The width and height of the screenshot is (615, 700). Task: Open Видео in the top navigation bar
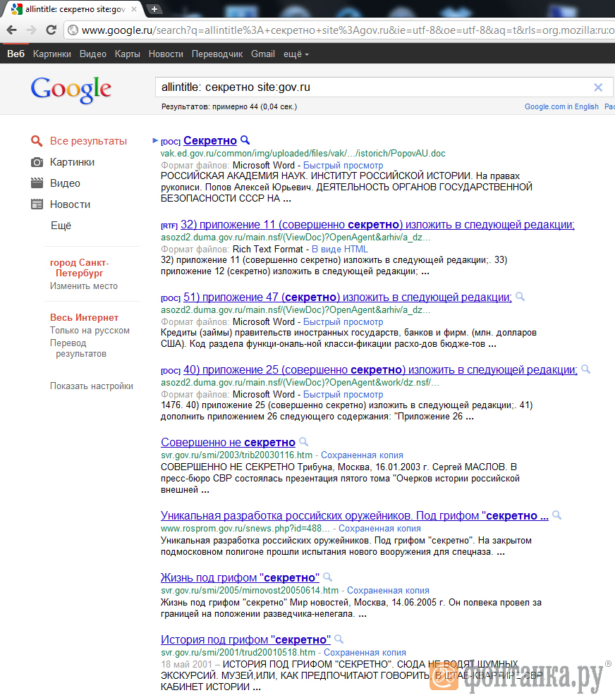pos(93,54)
